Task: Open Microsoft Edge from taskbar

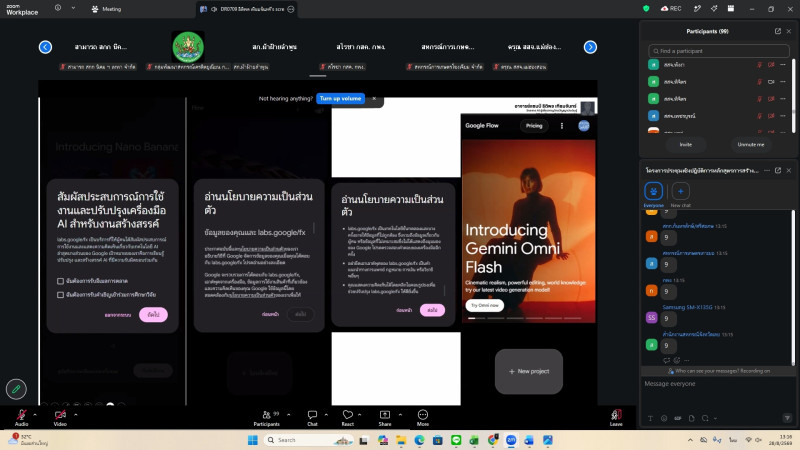Action: (419, 440)
